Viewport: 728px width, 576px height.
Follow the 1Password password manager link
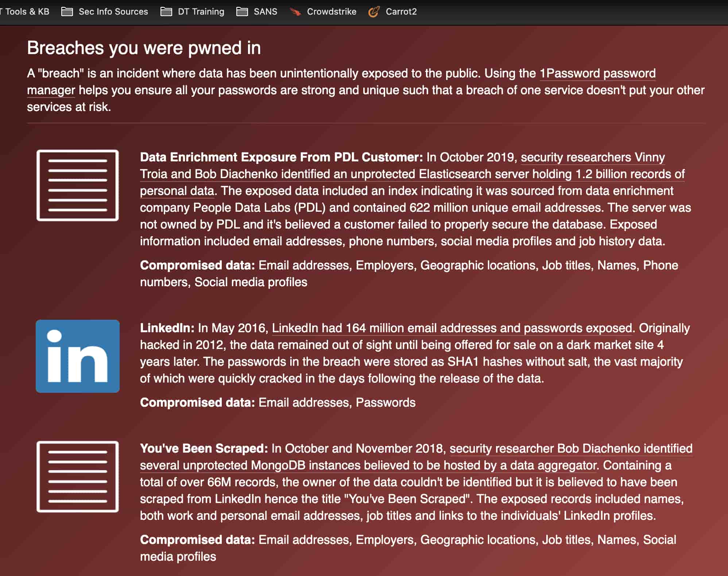(x=597, y=73)
